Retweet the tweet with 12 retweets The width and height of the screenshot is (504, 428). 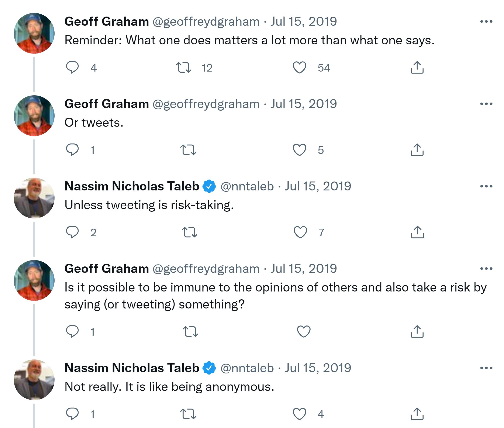[x=183, y=68]
